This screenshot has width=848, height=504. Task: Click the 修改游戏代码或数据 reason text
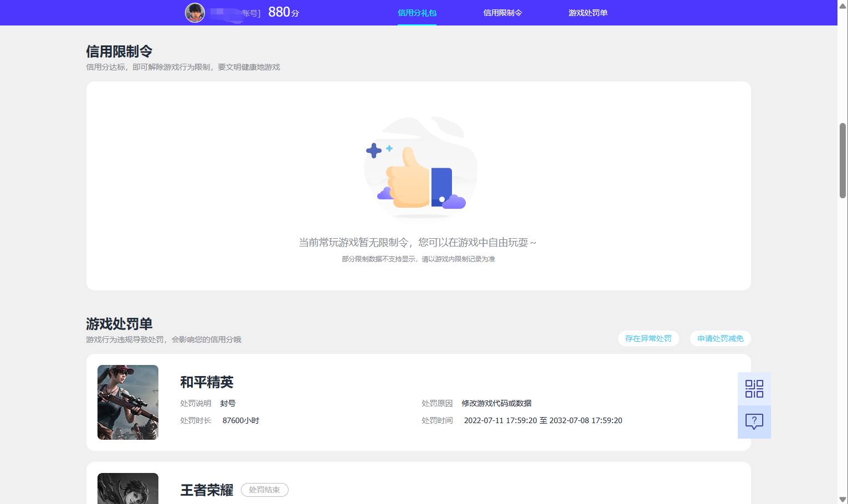[x=496, y=403]
